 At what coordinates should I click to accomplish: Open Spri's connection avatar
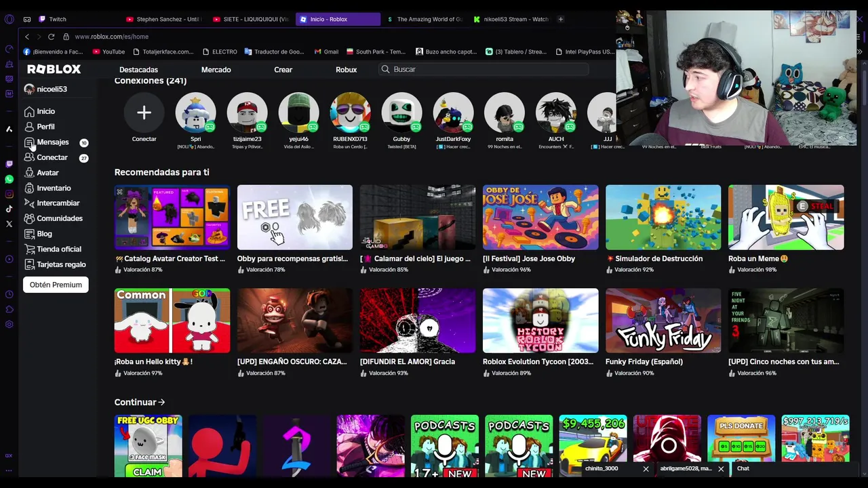pyautogui.click(x=195, y=113)
